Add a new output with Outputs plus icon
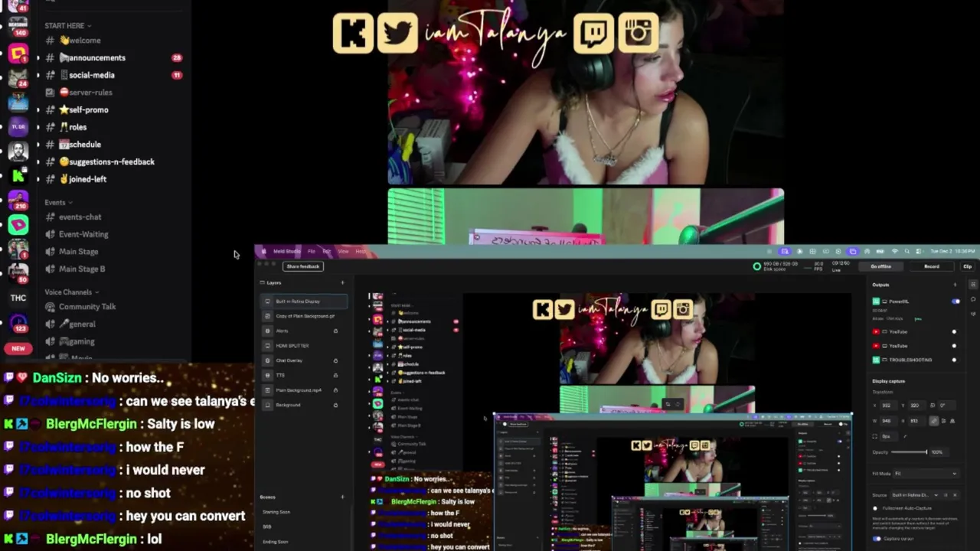The height and width of the screenshot is (551, 980). point(955,285)
